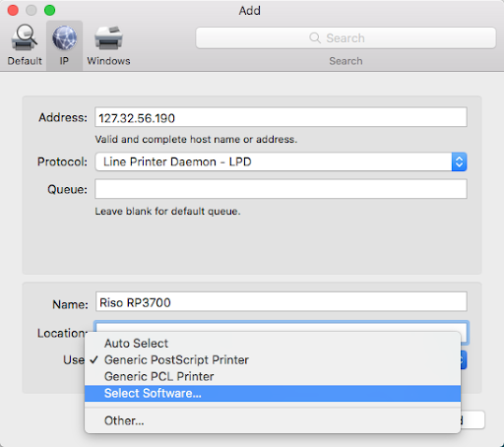
Task: Click the Address field with 127.32.56.190
Action: 281,117
